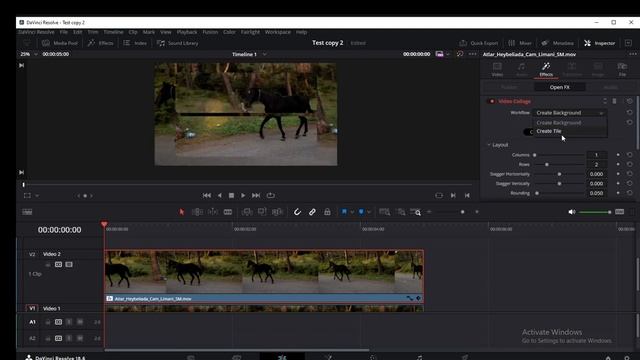
Task: Open the Mixer panel
Action: 520,43
